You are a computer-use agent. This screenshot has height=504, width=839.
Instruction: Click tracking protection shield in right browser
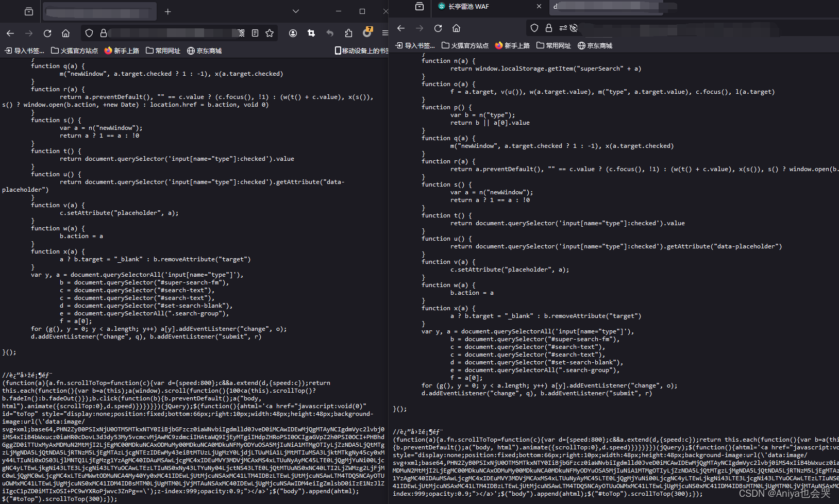[534, 28]
